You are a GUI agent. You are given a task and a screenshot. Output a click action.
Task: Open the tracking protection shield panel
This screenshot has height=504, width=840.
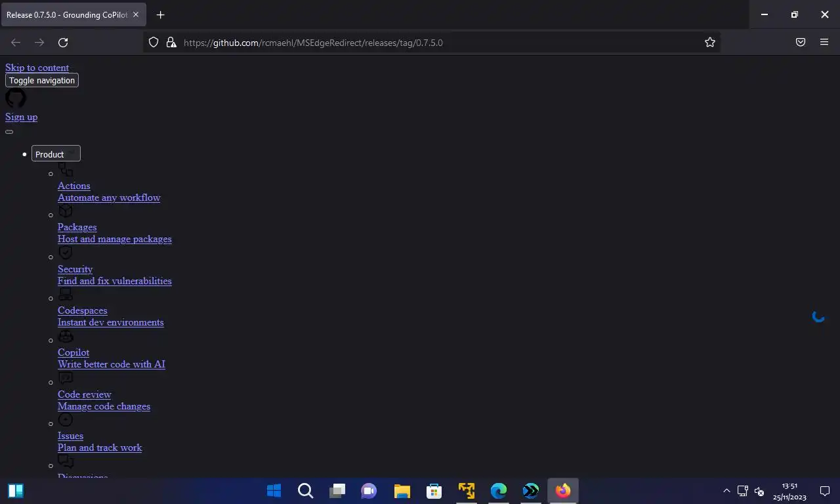pyautogui.click(x=154, y=42)
